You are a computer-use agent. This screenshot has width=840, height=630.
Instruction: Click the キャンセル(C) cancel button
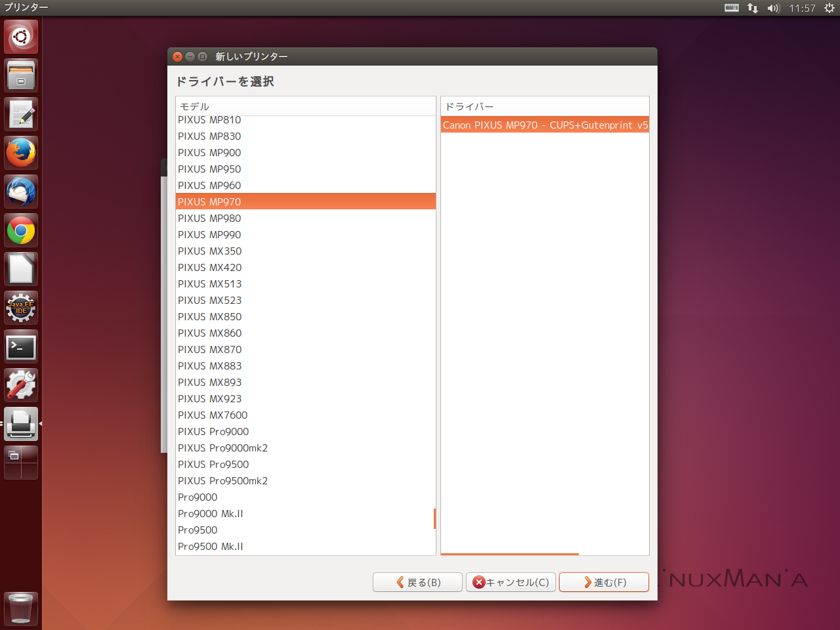click(511, 582)
